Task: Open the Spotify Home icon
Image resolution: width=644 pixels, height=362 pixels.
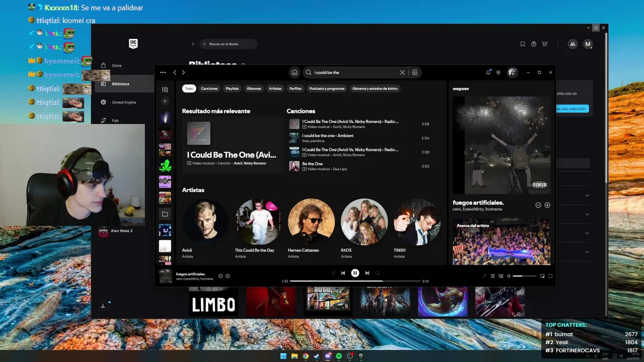Action: 294,72
